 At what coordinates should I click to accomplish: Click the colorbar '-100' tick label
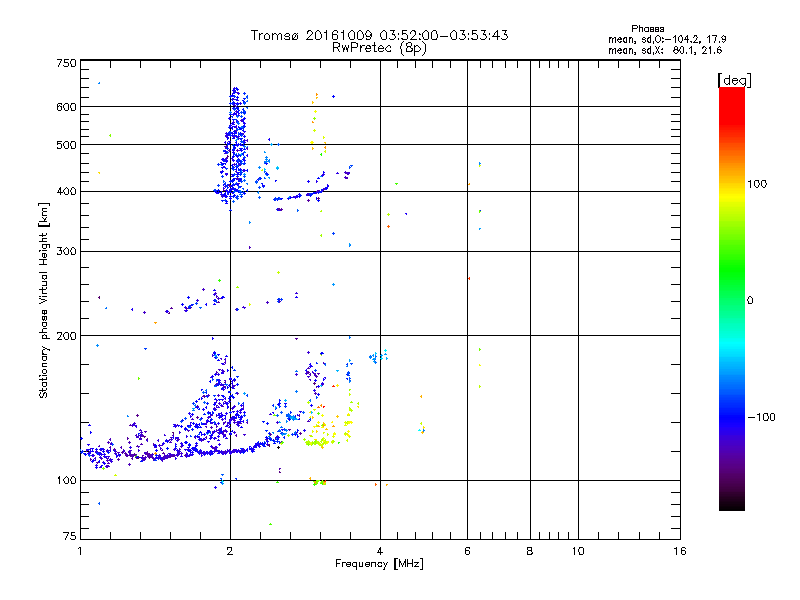(x=762, y=417)
